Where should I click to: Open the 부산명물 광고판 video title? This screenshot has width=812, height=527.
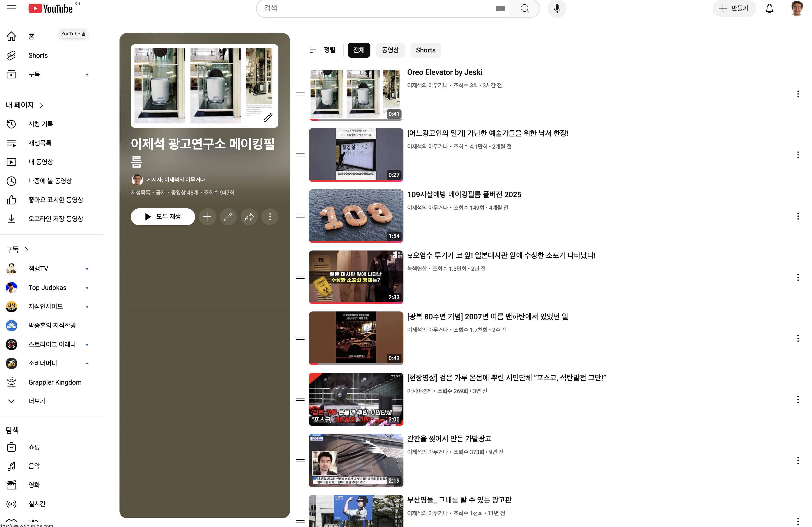(459, 500)
